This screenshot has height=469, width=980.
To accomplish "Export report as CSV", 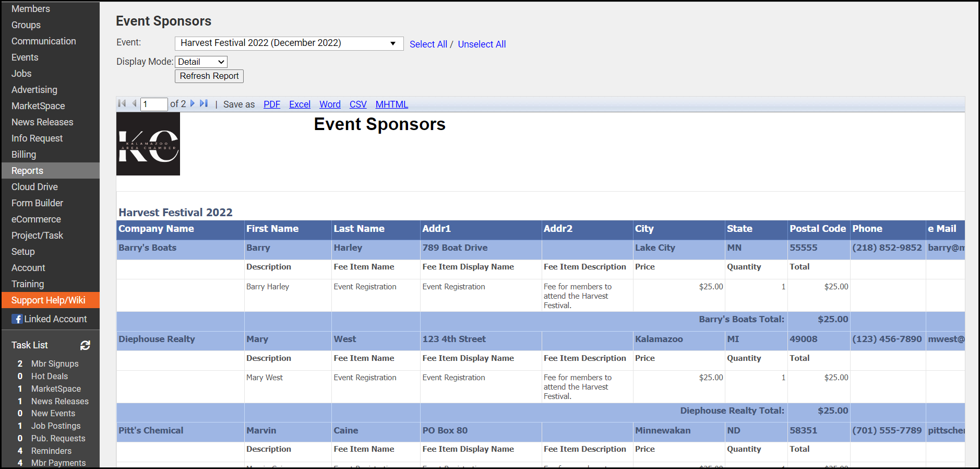I will (x=358, y=104).
